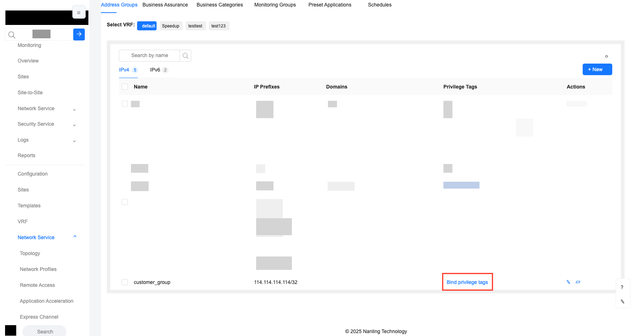Open Topology submenu item
644x336 pixels.
pyautogui.click(x=30, y=253)
